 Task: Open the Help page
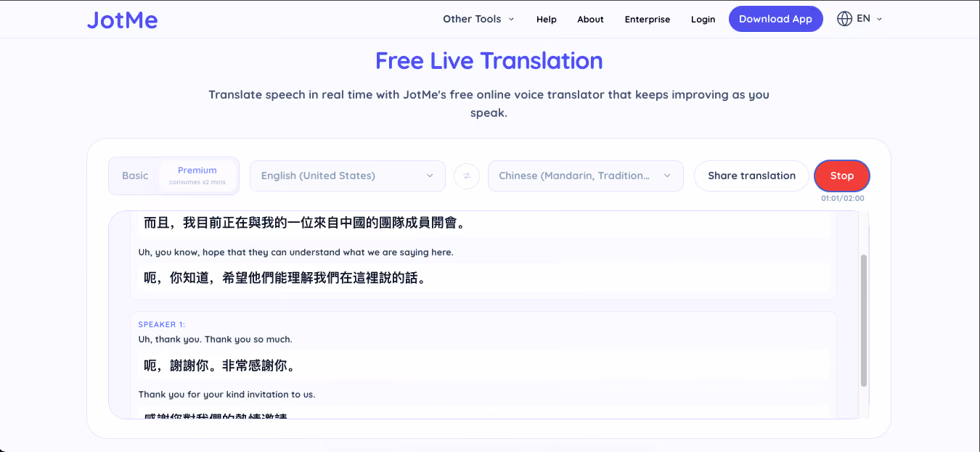tap(547, 20)
